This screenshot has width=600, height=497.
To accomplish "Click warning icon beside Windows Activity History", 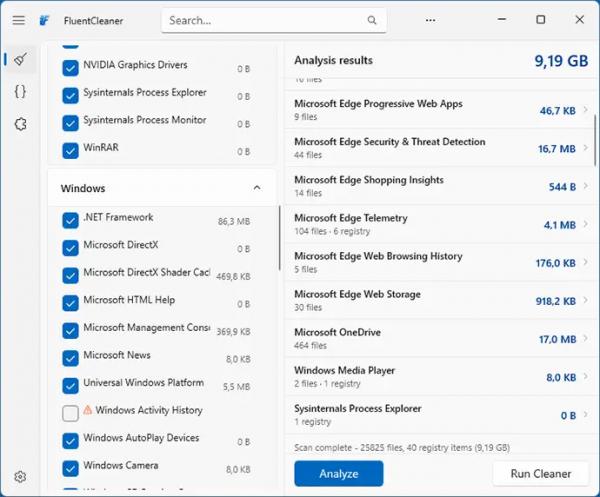I will [88, 410].
